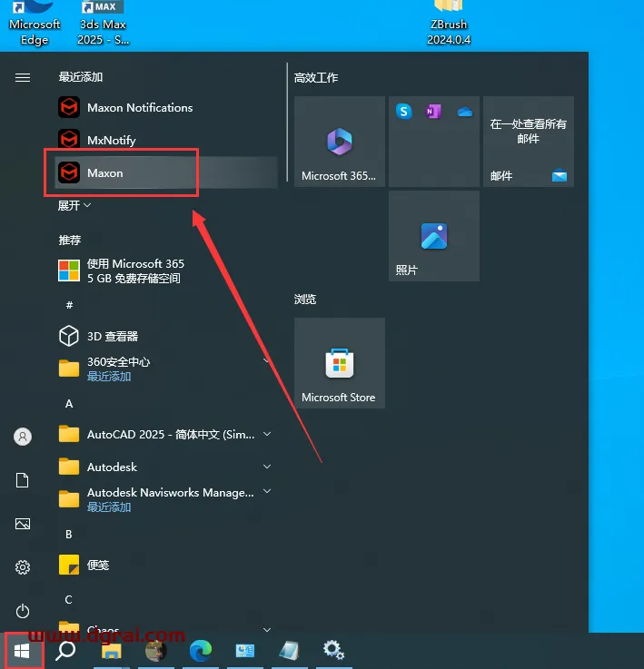
Task: Open notepad-like app on taskbar
Action: click(289, 651)
